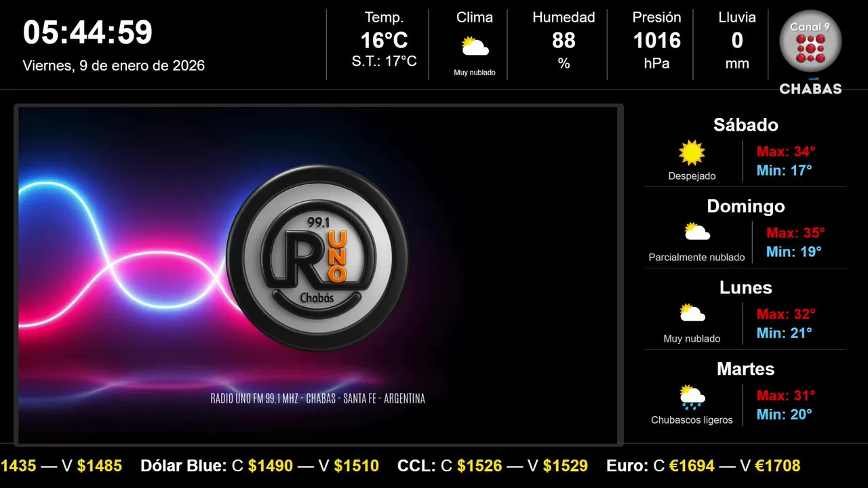The width and height of the screenshot is (868, 488).
Task: Click the Euro ticker label
Action: [627, 466]
